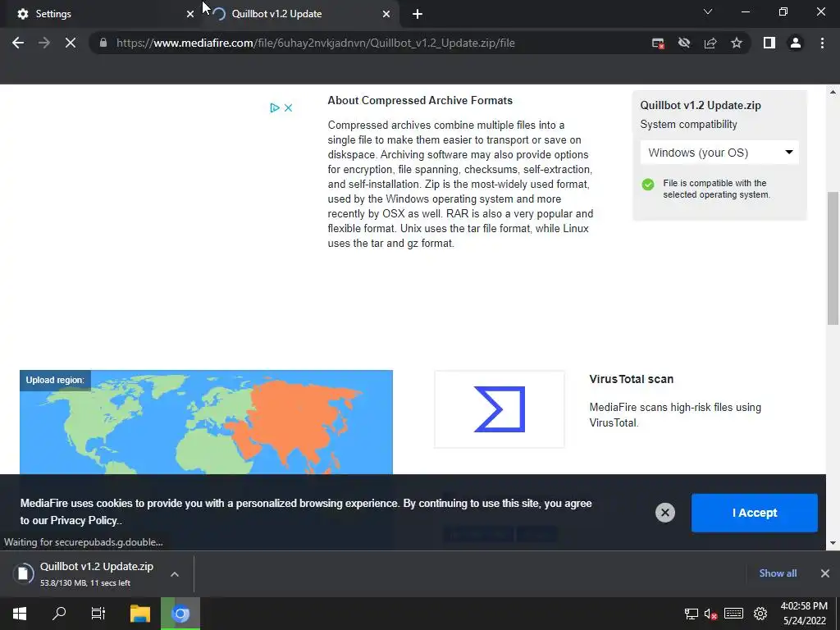
Task: Click the green compatibility checkmark
Action: pos(648,185)
